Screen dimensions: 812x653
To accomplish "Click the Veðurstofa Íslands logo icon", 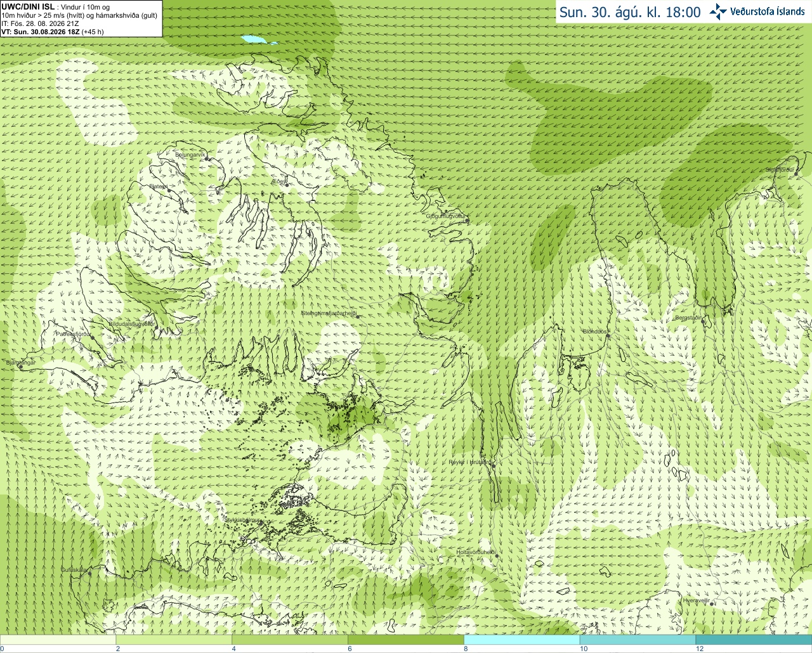I will 717,11.
